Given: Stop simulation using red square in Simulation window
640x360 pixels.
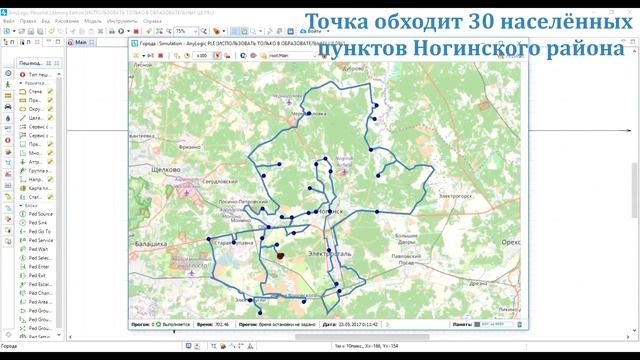Looking at the screenshot, I should click(160, 56).
